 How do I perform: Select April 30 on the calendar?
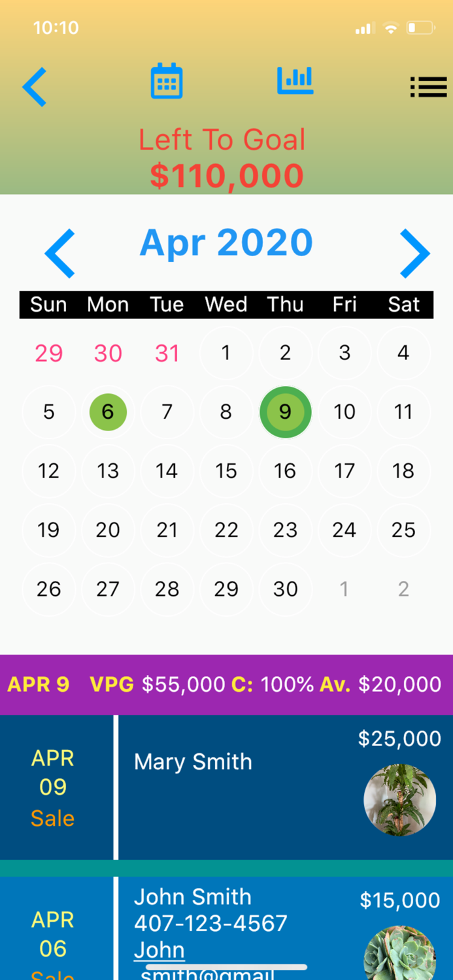coord(285,589)
